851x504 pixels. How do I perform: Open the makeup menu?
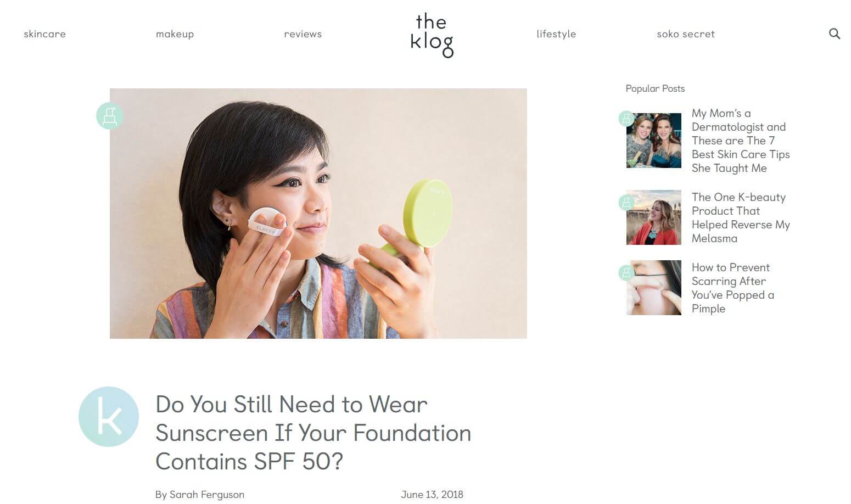coord(175,34)
